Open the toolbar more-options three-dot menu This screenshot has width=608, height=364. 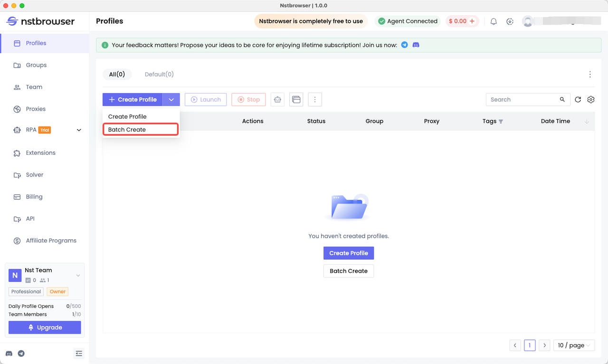[315, 100]
